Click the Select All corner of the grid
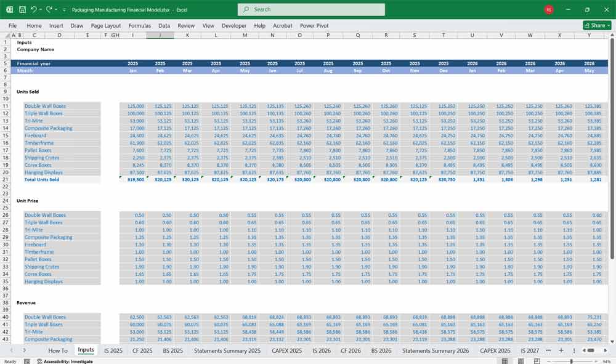Image resolution: width=616 pixels, height=364 pixels. pos(6,35)
